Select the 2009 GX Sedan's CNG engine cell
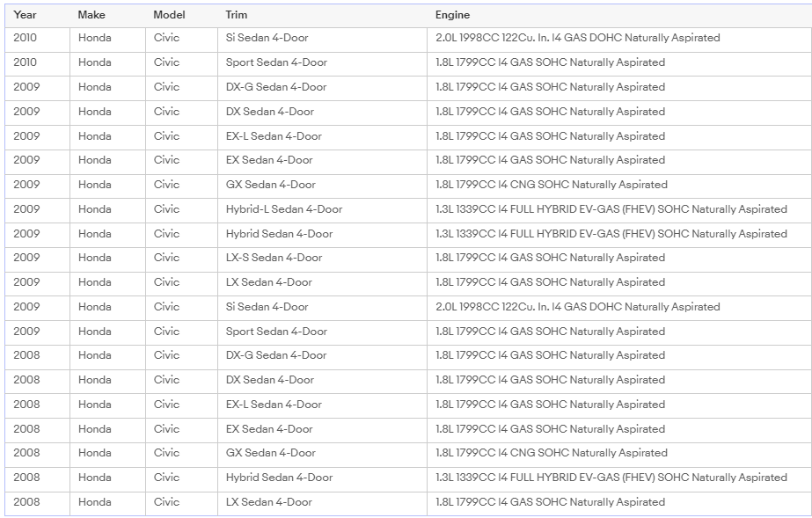Image resolution: width=812 pixels, height=518 pixels. click(x=551, y=185)
